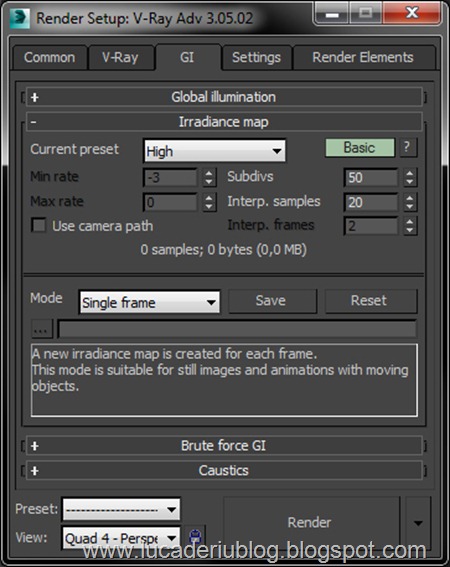Click the mode description text box
The width and height of the screenshot is (450, 567).
[224, 380]
